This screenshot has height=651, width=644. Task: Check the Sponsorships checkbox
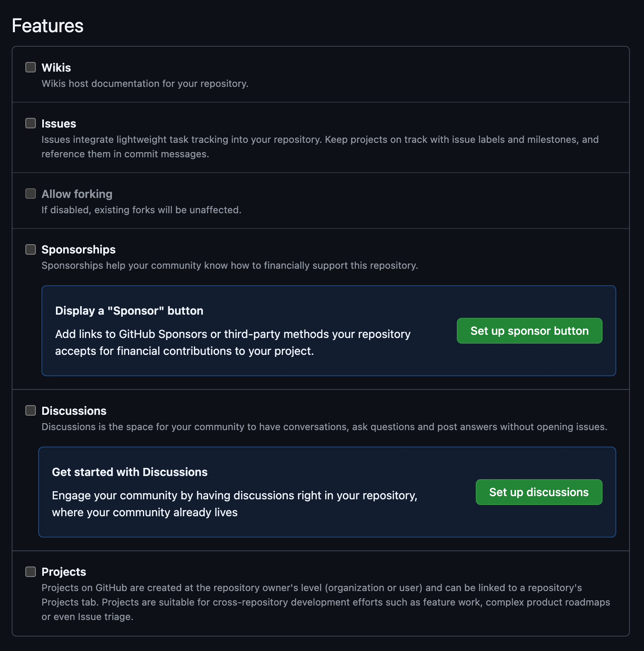coord(31,249)
